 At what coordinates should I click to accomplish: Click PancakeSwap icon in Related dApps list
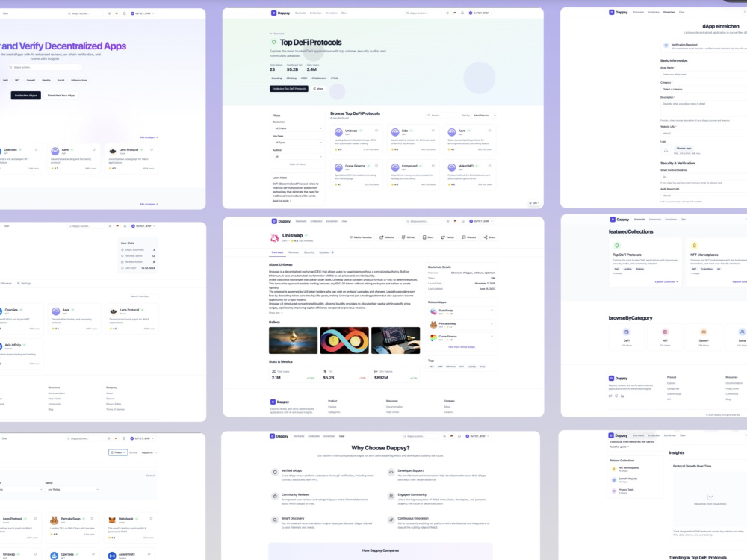coord(433,324)
